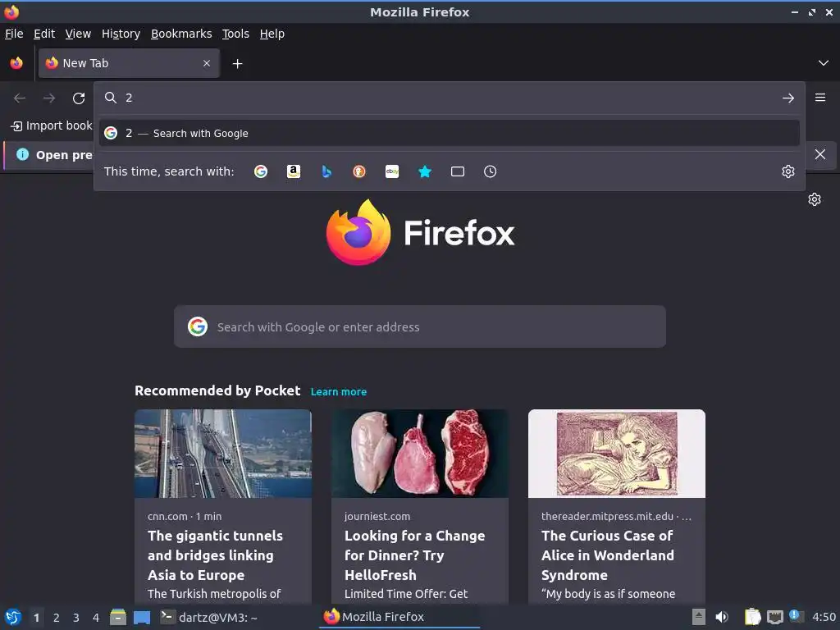
Task: Open the bridge thumbnail of the CNN story
Action: point(223,453)
